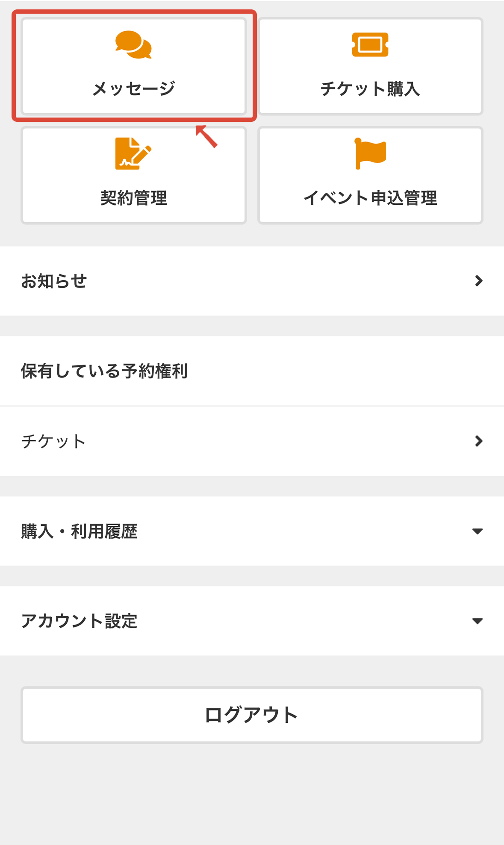The height and width of the screenshot is (845, 504).
Task: Expand the アカウント設定 dropdown arrow
Action: click(477, 621)
